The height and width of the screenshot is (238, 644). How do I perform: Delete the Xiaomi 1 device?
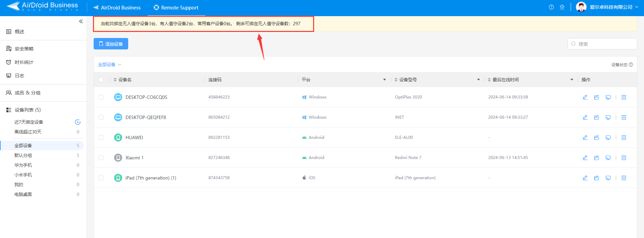[x=624, y=158]
